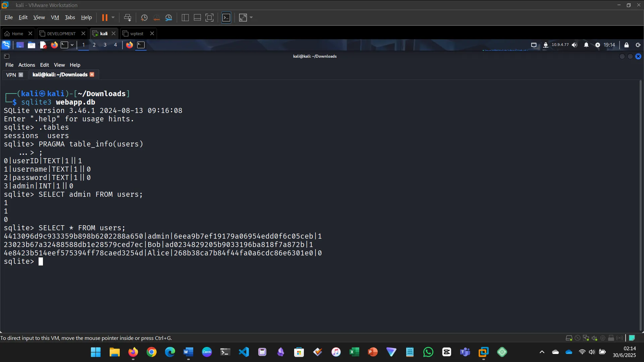Lock the Kali session via the lock icon

point(626,45)
